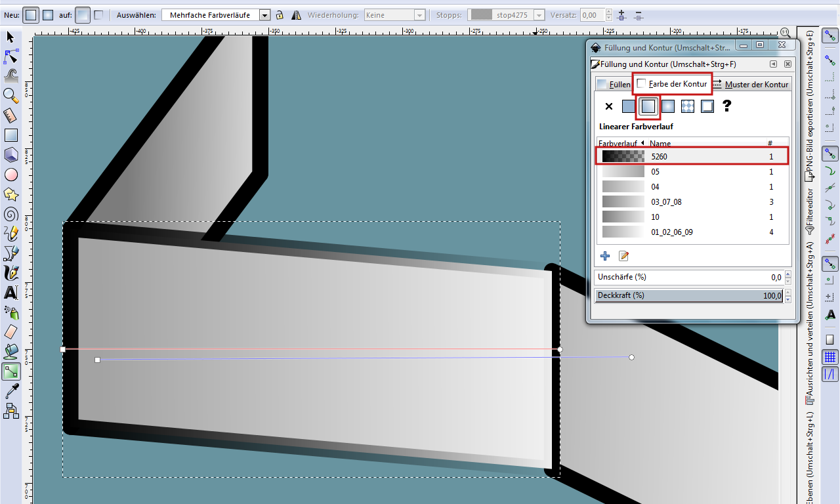840x504 pixels.
Task: Open the gradient editor pencil icon
Action: coord(623,256)
